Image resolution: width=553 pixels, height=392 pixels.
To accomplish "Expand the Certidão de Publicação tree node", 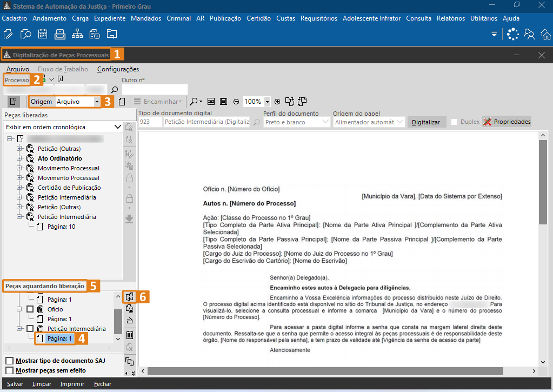I will click(19, 188).
